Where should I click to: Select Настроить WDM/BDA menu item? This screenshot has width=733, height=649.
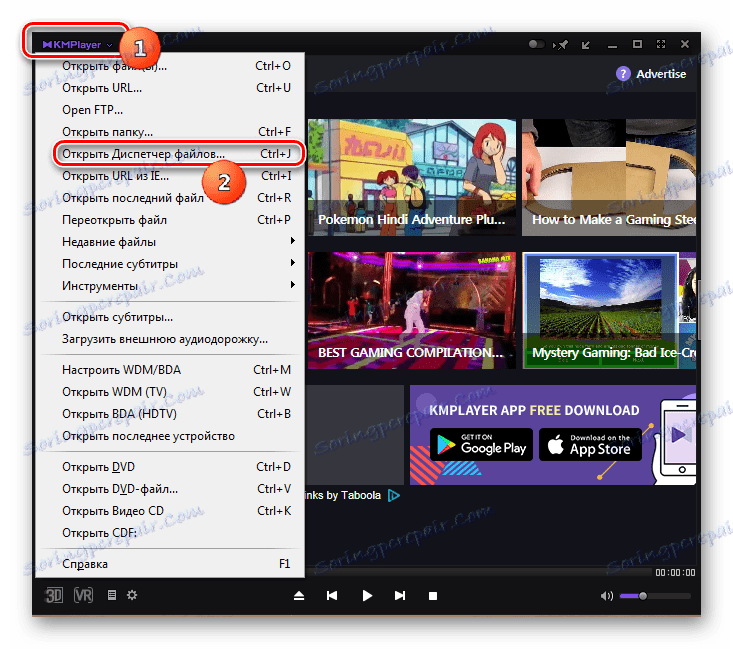click(x=170, y=370)
